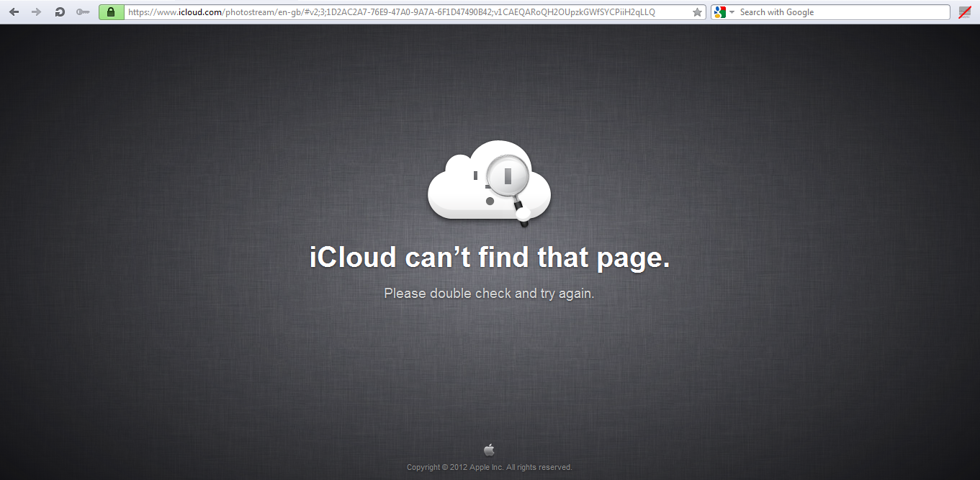Image resolution: width=980 pixels, height=480 pixels.
Task: Click the green padlock security badge
Action: tap(111, 12)
